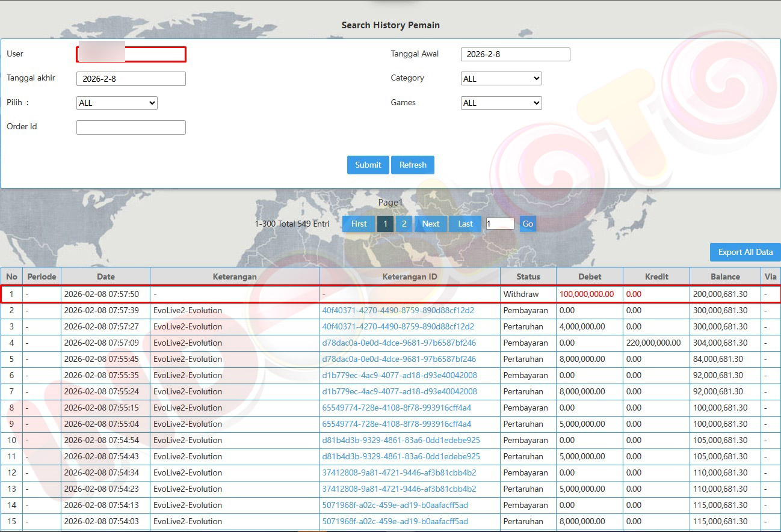This screenshot has height=532, width=781.
Task: Click the Submit button
Action: 368,165
